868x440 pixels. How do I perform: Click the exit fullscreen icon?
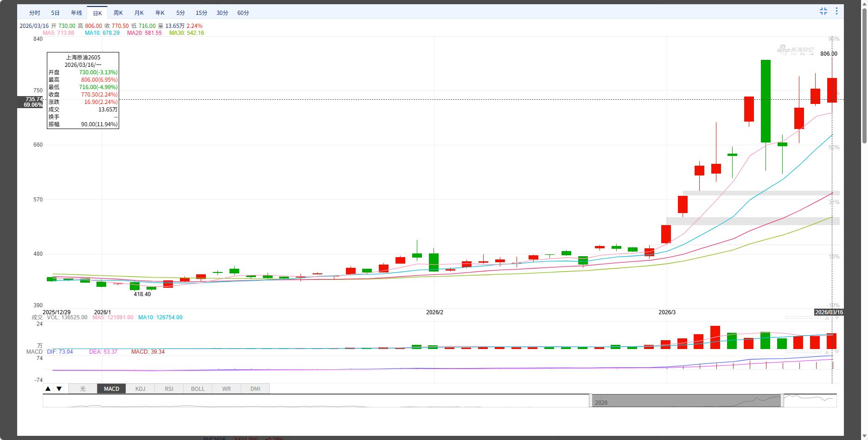click(x=823, y=11)
